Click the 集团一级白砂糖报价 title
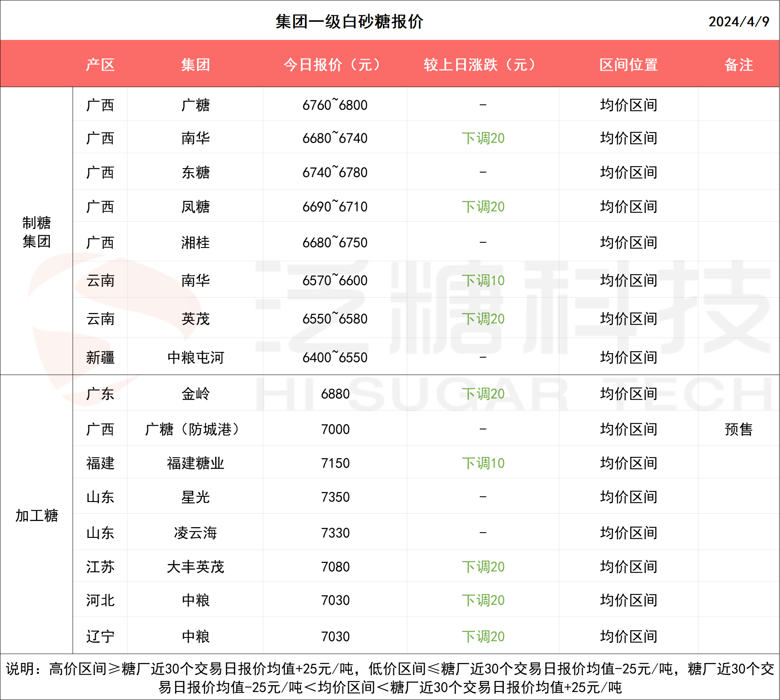 click(349, 21)
